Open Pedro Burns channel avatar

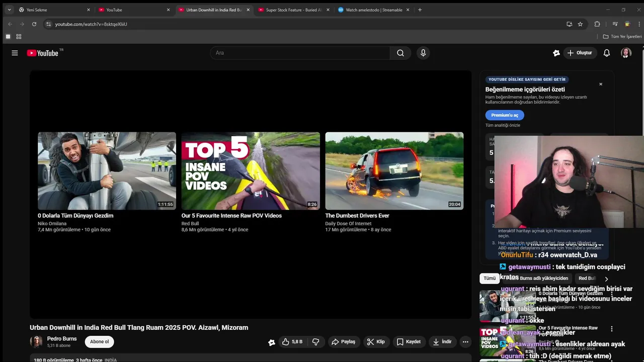[x=36, y=342]
